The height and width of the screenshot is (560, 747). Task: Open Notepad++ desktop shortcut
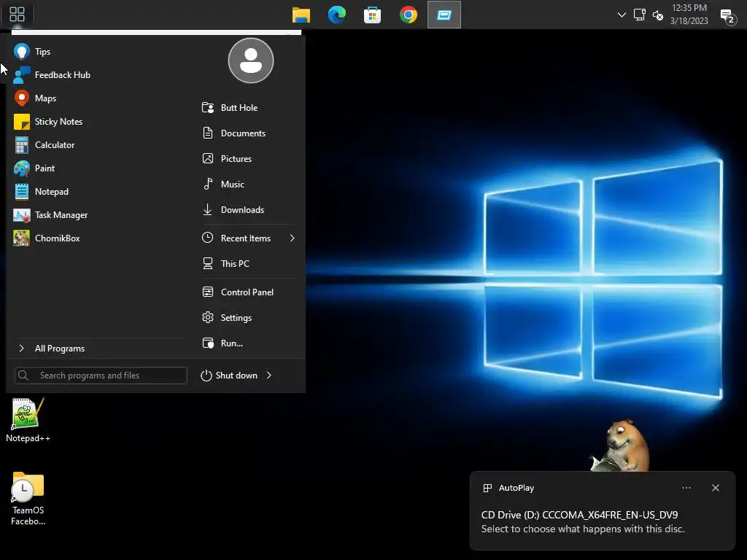[x=28, y=421]
